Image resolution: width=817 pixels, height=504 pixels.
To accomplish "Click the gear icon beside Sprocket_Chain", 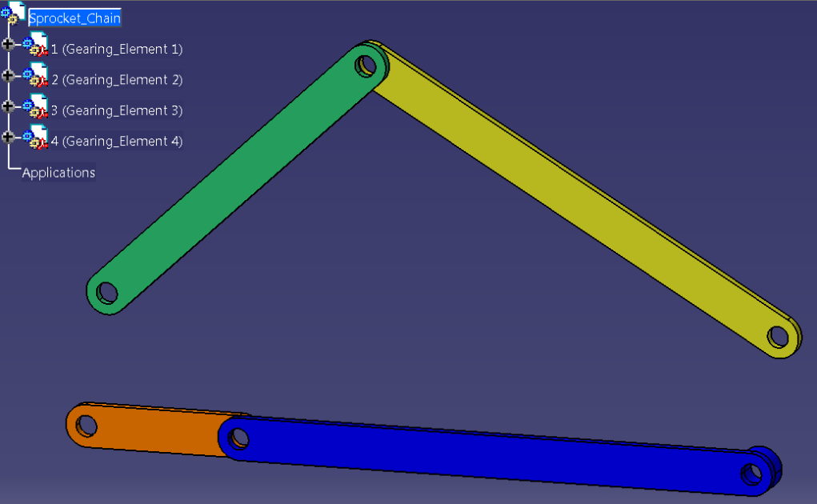I will pyautogui.click(x=6, y=11).
